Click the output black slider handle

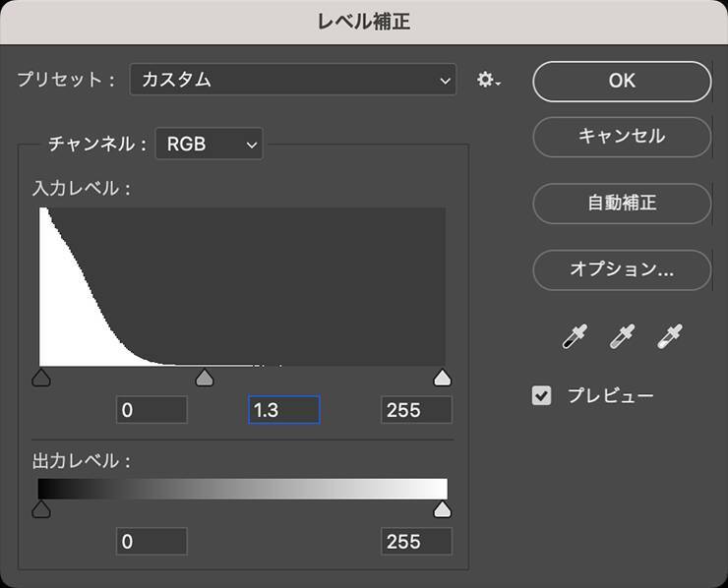point(41,509)
